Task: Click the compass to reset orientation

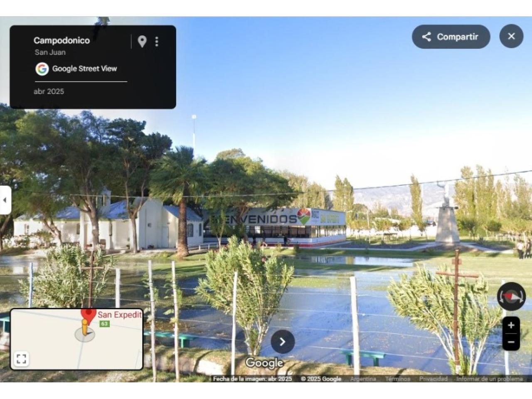Action: (x=511, y=296)
